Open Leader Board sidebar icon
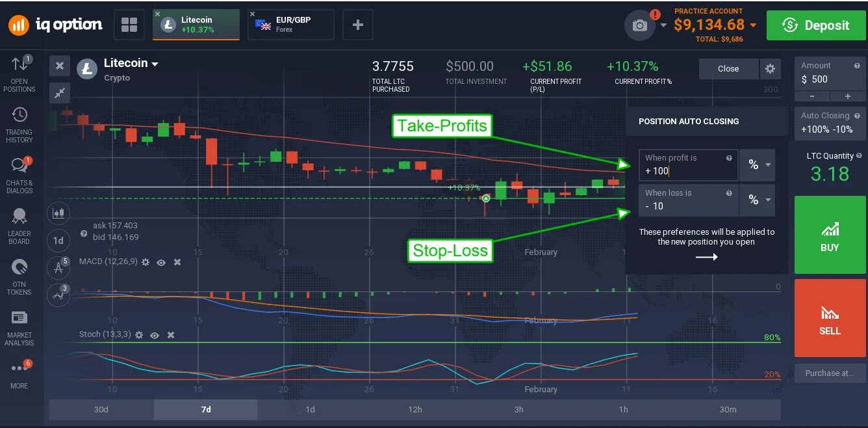This screenshot has height=428, width=868. (19, 226)
